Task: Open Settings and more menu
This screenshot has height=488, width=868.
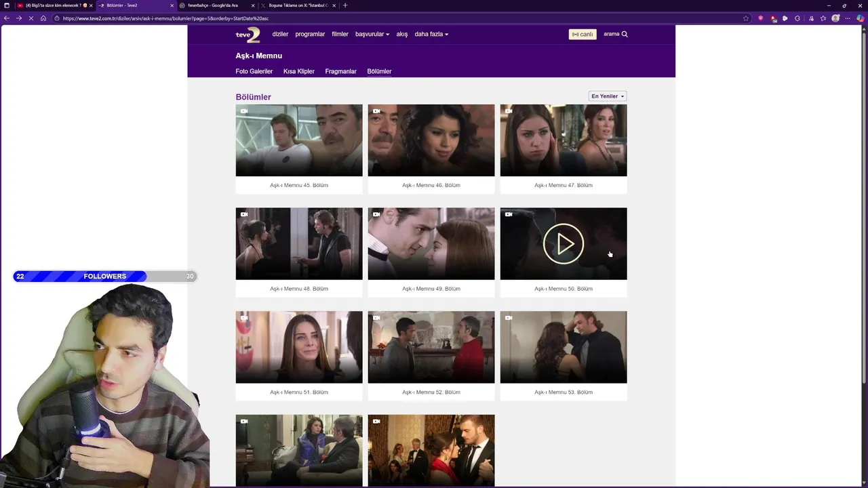Action: click(x=848, y=18)
